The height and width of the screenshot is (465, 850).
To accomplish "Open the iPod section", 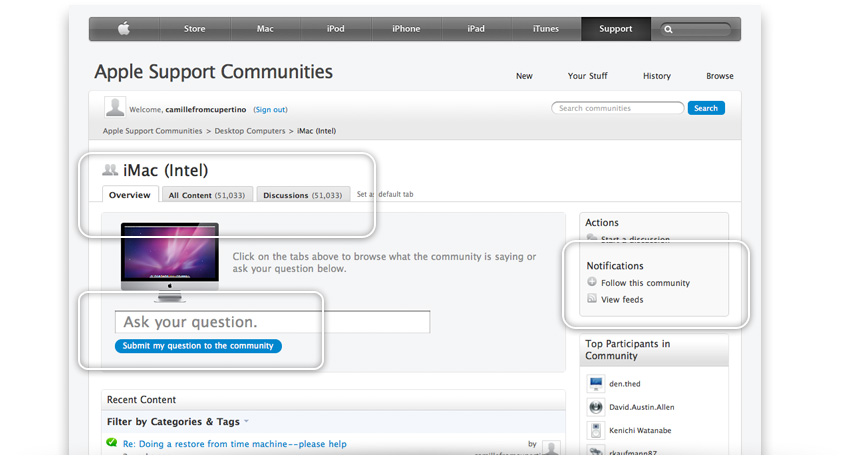I will click(336, 29).
